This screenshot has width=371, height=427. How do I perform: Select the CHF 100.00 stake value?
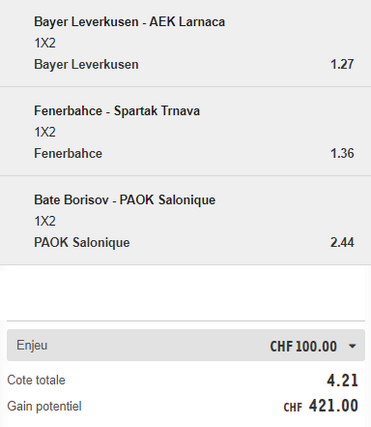pos(303,346)
